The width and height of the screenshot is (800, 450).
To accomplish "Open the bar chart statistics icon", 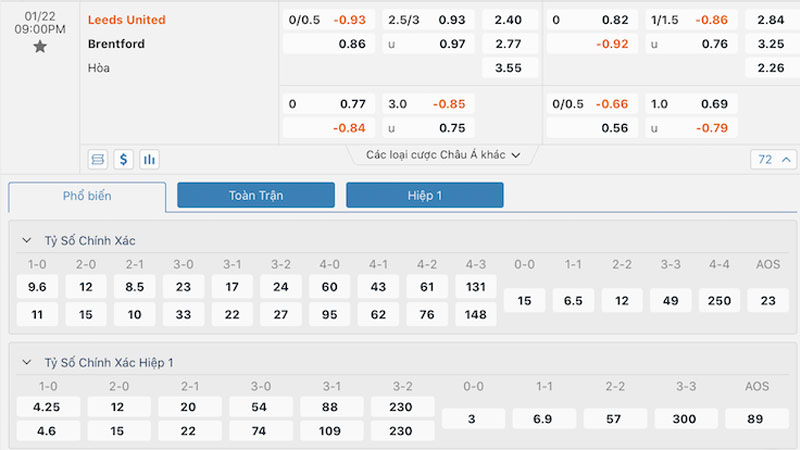I will click(x=149, y=159).
